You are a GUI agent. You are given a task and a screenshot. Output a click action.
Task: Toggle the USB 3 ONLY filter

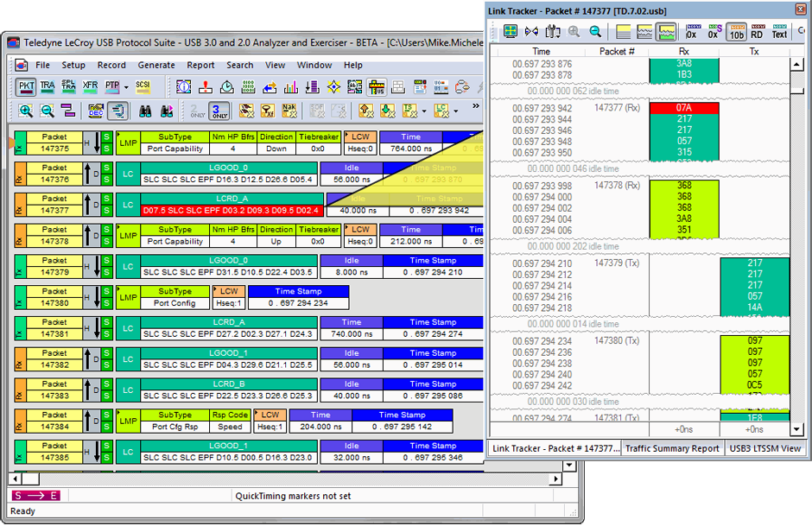[219, 111]
